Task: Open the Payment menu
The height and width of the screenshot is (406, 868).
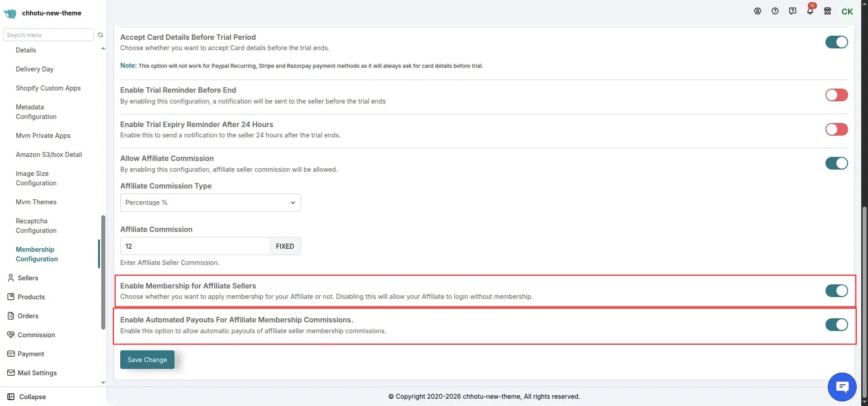Action: tap(31, 354)
